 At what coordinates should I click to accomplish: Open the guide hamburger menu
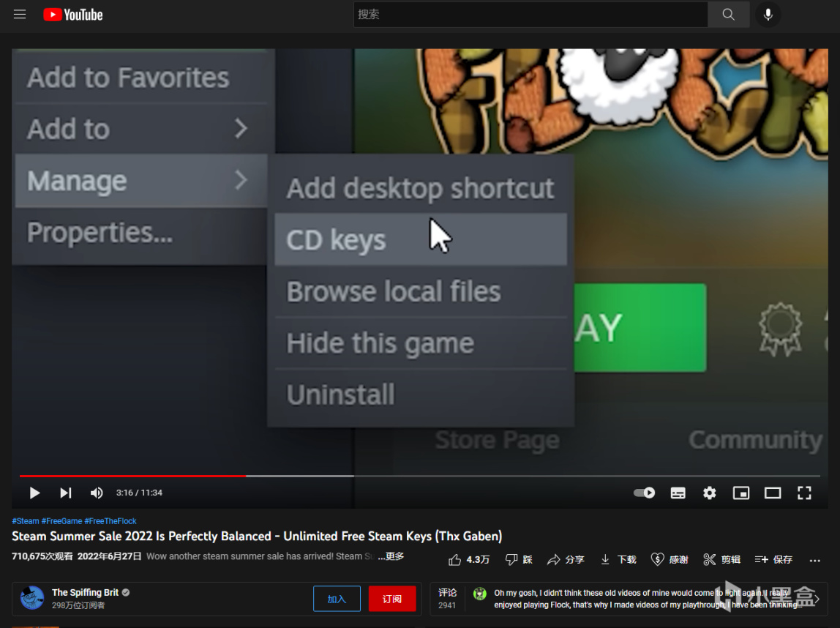pyautogui.click(x=20, y=14)
